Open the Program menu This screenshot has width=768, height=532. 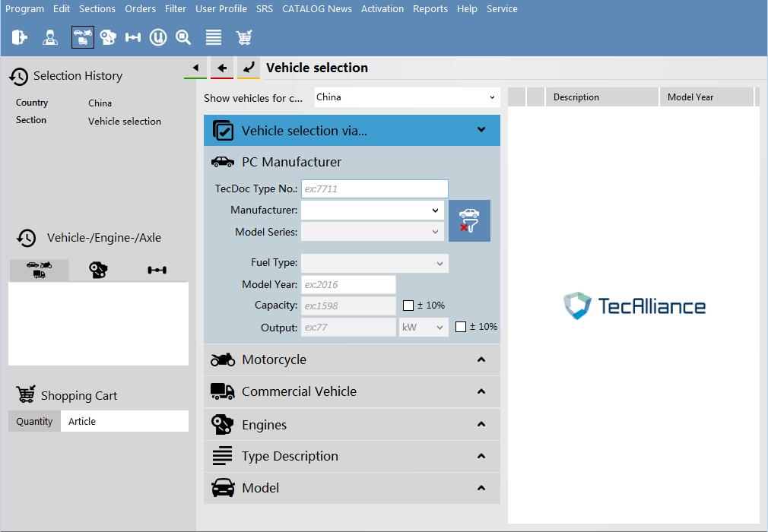24,9
